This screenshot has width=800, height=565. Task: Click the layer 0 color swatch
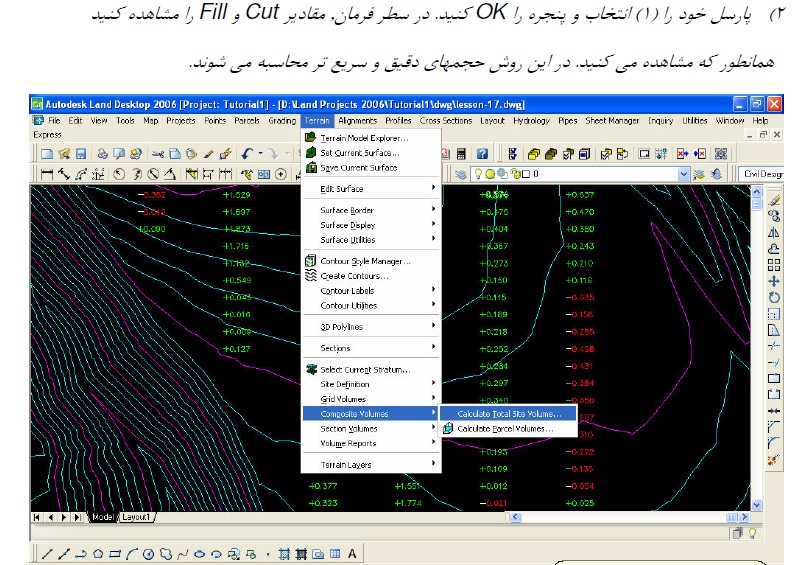[526, 175]
